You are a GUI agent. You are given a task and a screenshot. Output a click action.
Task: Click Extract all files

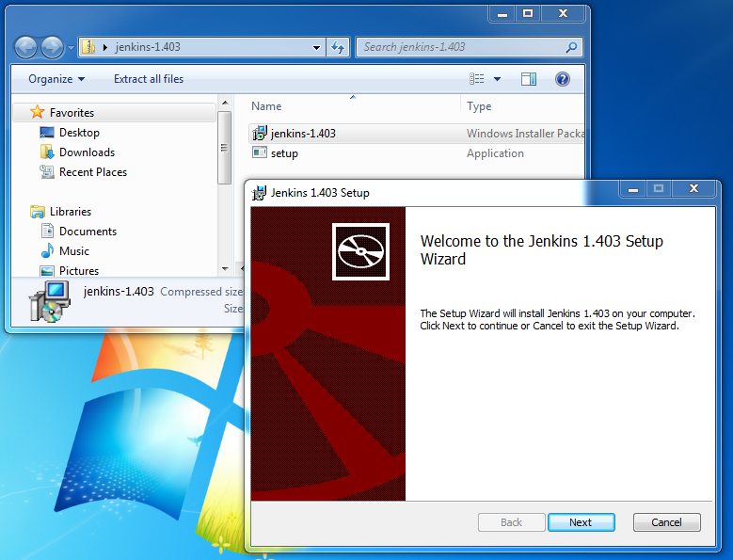click(x=149, y=79)
